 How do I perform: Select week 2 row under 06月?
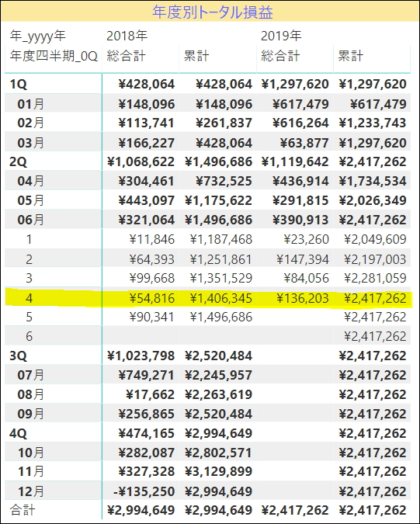pyautogui.click(x=29, y=259)
